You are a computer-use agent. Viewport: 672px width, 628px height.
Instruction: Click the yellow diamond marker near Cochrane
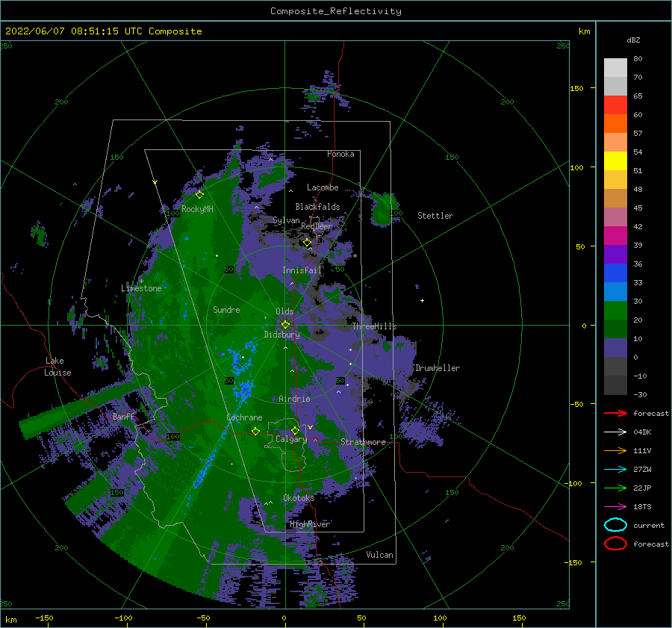point(255,431)
